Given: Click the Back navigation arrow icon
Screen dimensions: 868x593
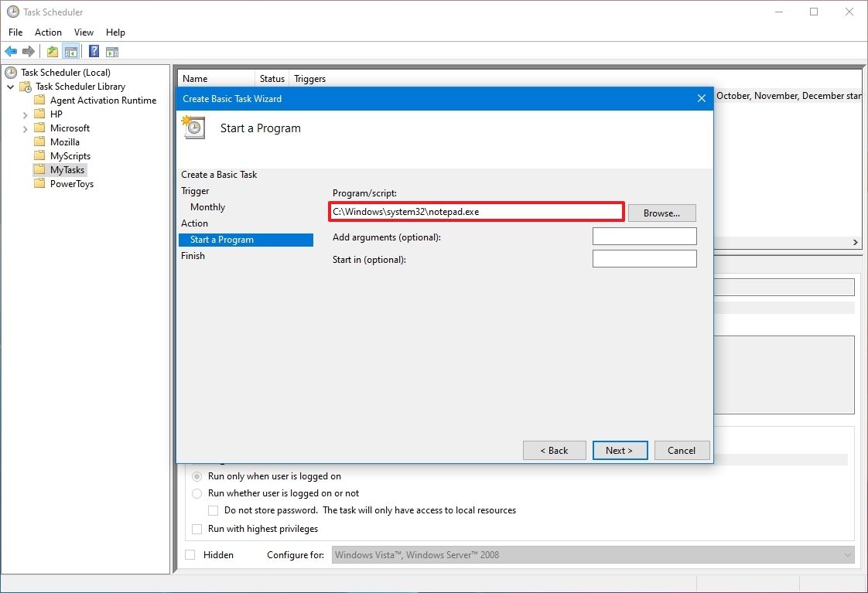Looking at the screenshot, I should (11, 51).
